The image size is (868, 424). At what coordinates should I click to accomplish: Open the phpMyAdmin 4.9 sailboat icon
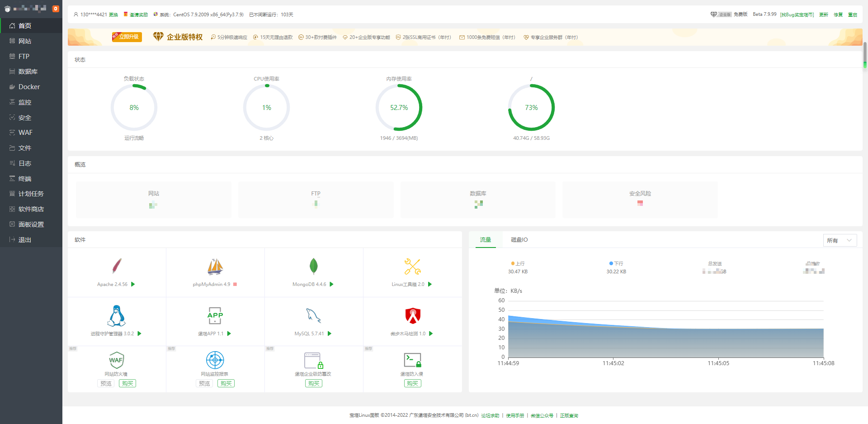click(215, 267)
